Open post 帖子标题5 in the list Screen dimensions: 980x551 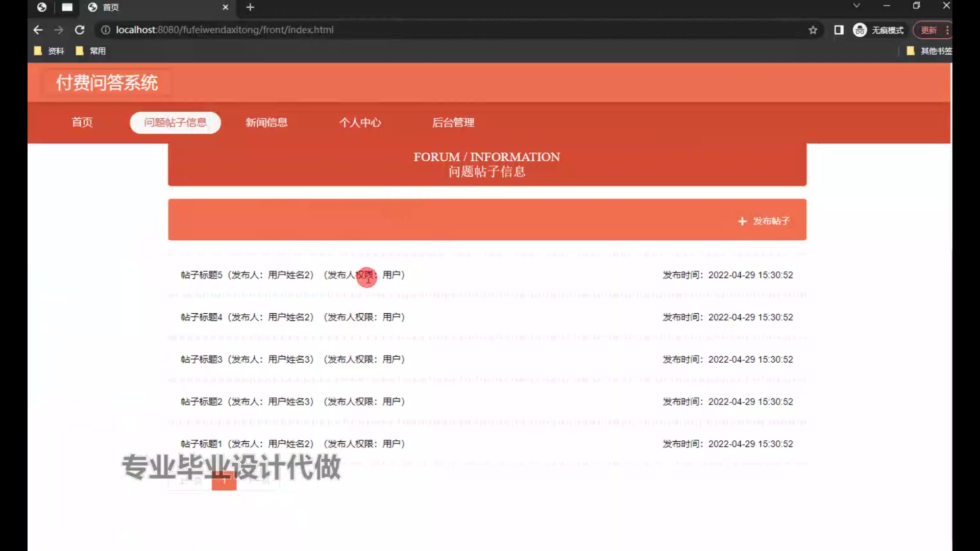click(x=202, y=275)
